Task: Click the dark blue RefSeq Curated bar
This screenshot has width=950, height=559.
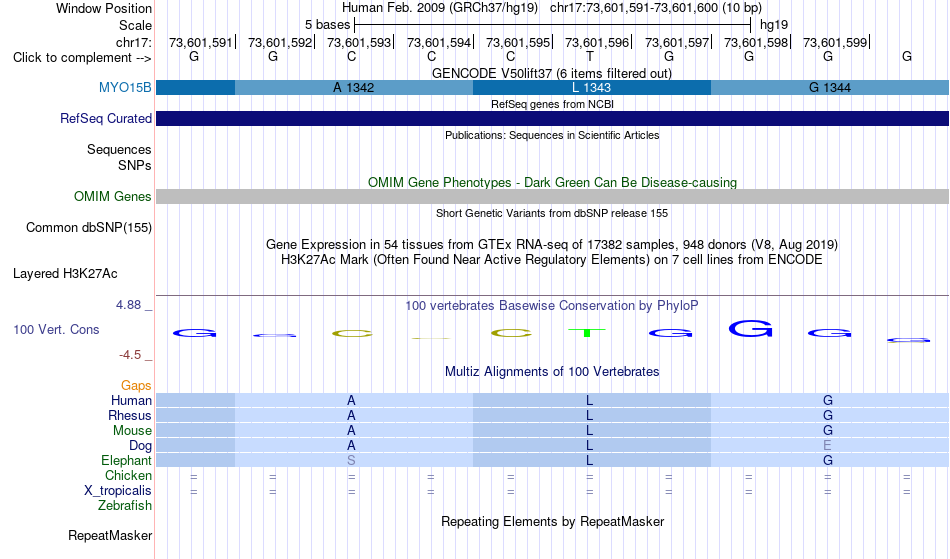Action: coord(552,119)
